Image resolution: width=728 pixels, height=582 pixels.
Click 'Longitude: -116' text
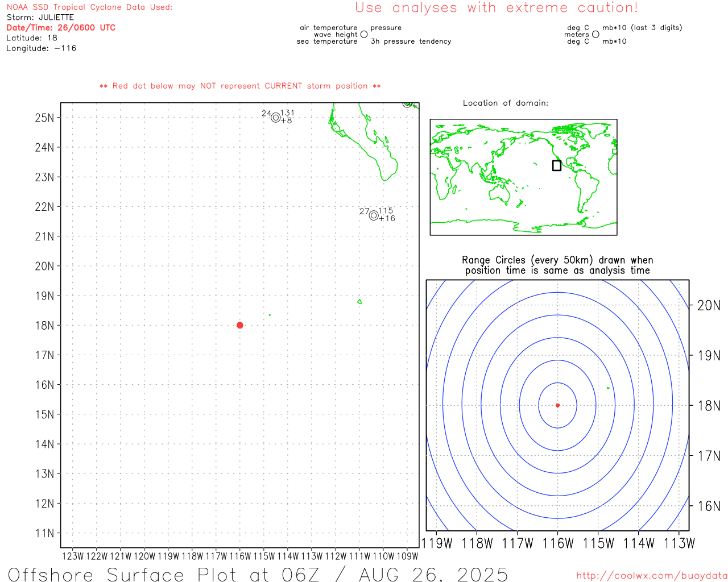42,48
